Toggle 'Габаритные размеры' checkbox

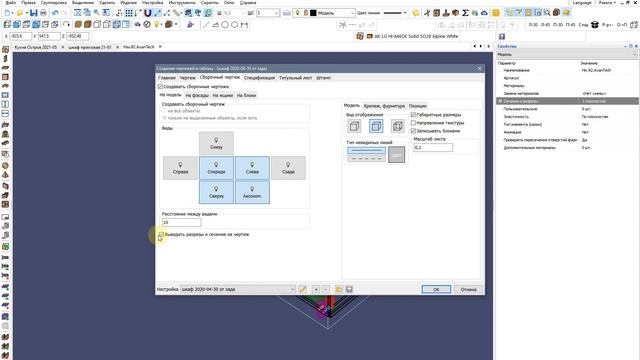pos(413,115)
